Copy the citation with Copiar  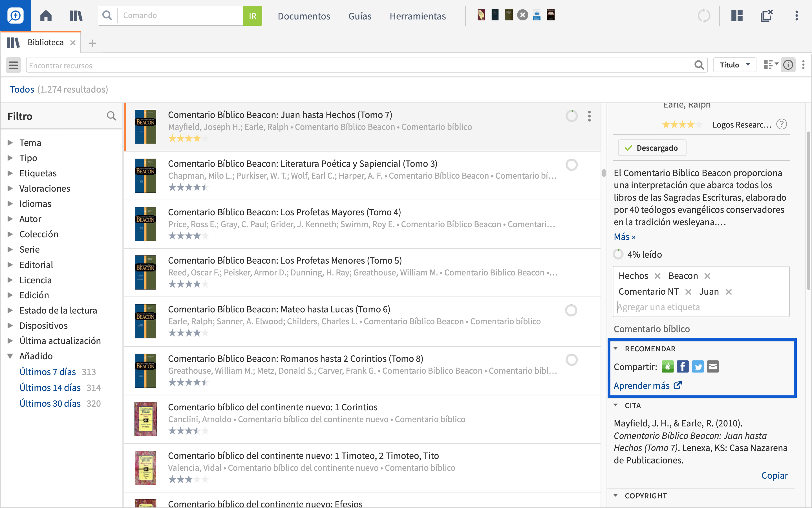click(x=775, y=476)
